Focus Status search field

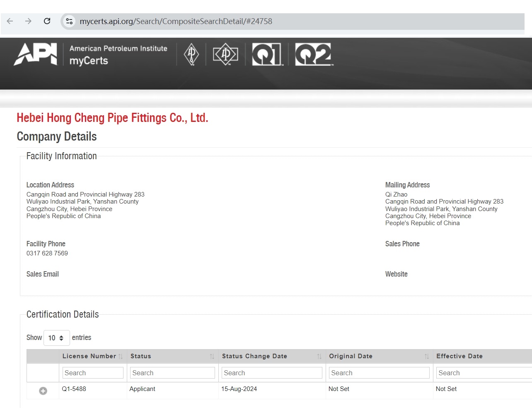pyautogui.click(x=172, y=373)
